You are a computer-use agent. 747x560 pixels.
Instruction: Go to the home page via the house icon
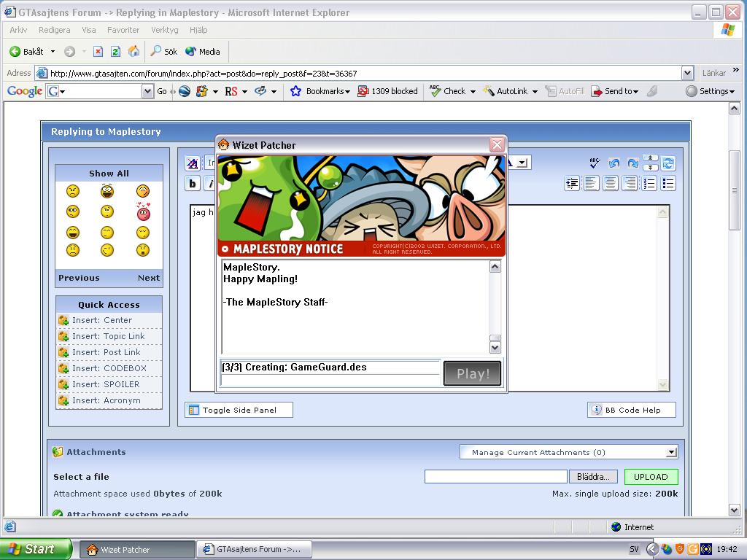(134, 51)
